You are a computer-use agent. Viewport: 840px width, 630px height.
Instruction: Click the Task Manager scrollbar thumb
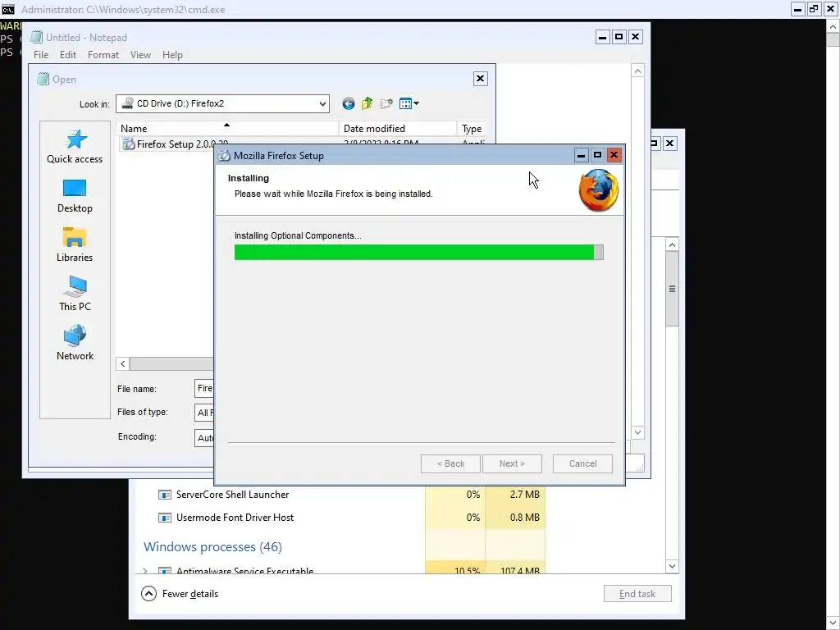pos(673,289)
